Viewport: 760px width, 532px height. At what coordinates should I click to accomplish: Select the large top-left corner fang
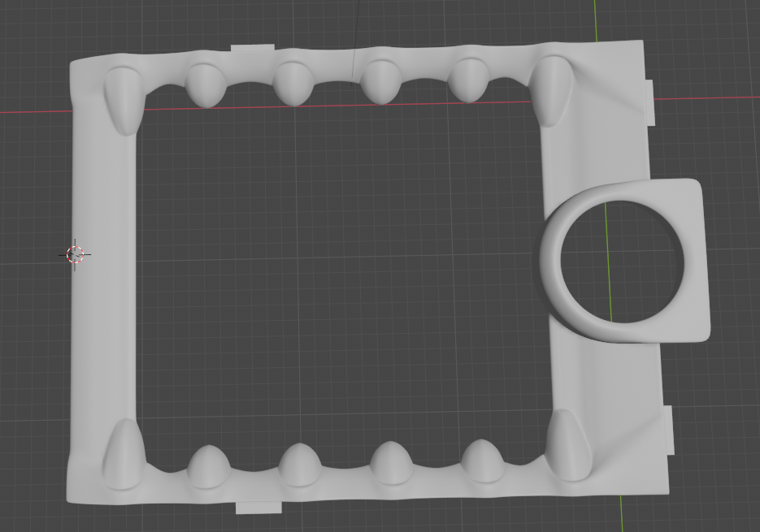coord(124,99)
